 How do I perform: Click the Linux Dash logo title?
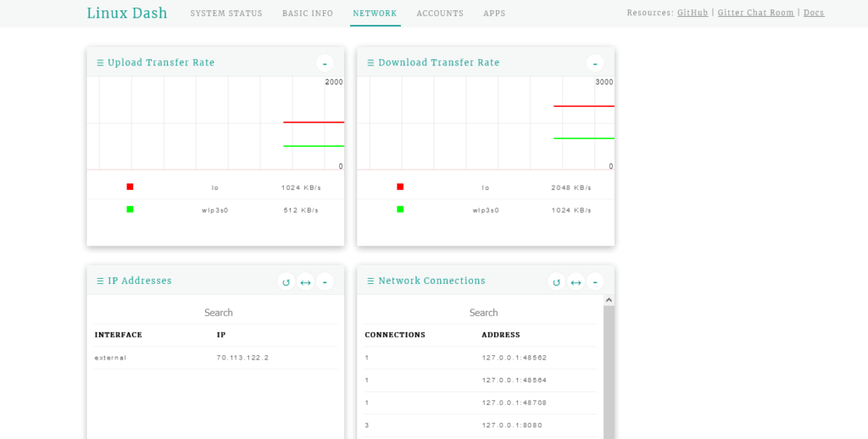coord(127,13)
